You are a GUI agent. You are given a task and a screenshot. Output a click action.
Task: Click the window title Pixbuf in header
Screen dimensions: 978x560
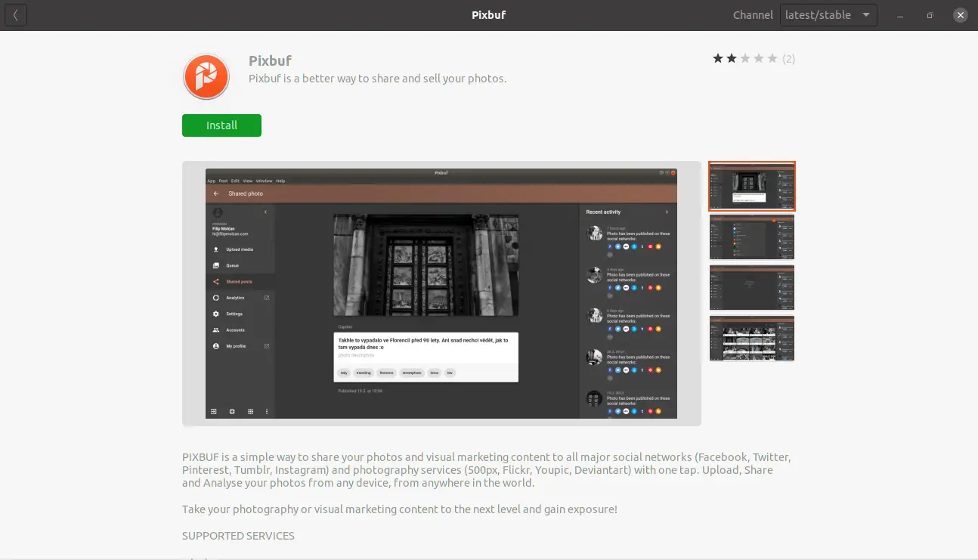489,15
